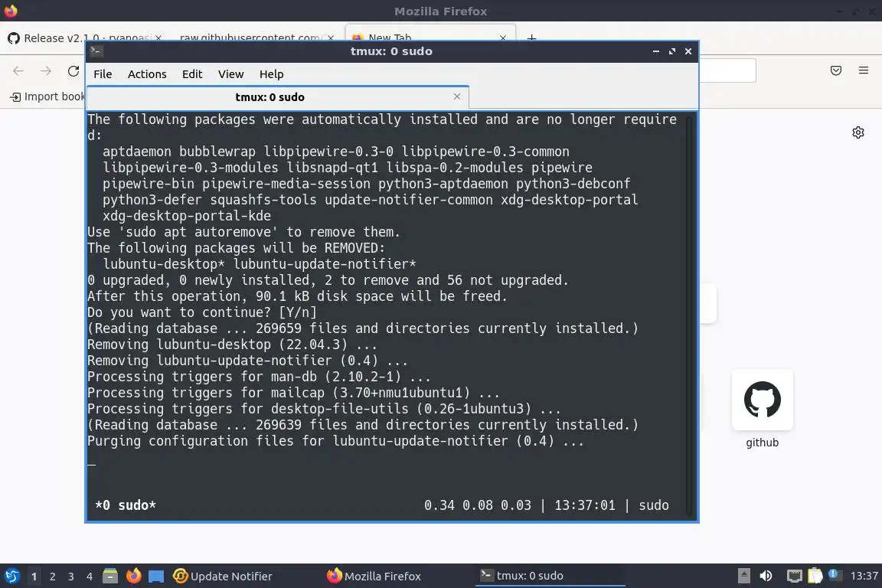Close the New Tab in Firefox
This screenshot has width=882, height=588.
point(503,38)
